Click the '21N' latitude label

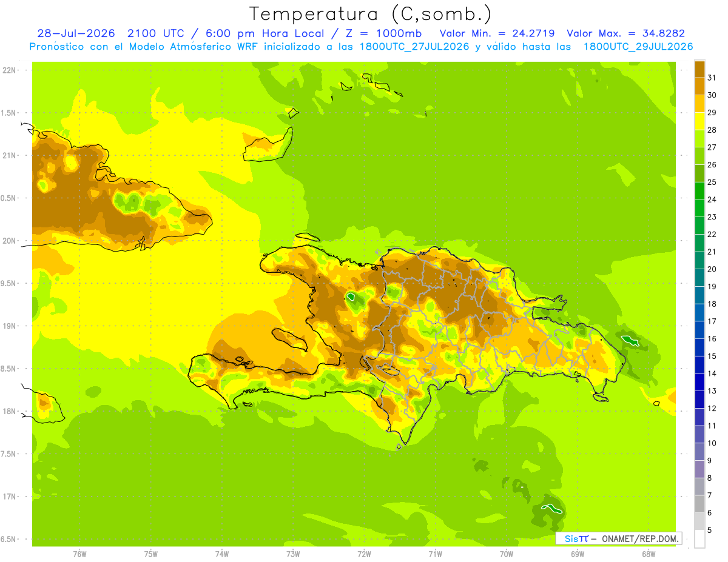coord(8,155)
